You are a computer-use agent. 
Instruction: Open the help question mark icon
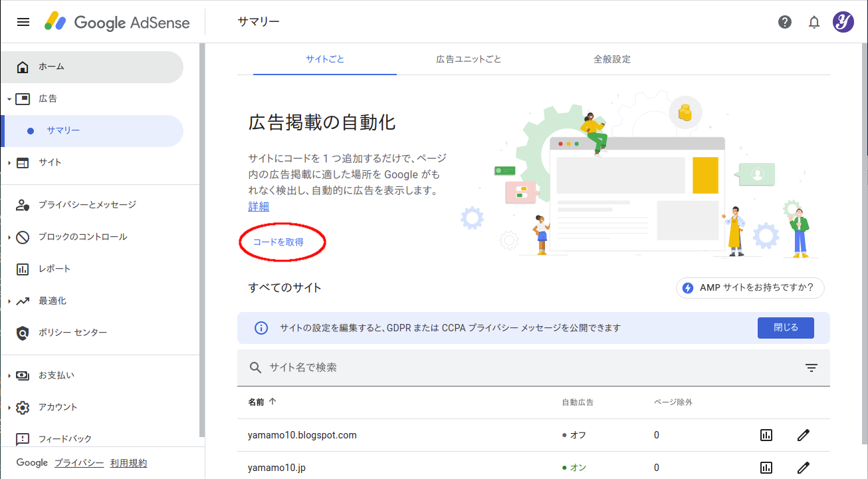[785, 22]
